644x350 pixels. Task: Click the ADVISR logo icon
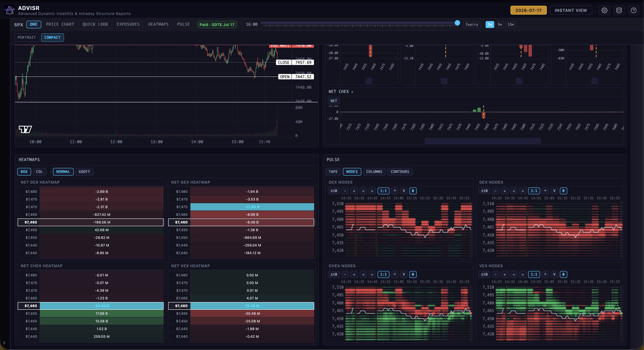pos(10,10)
